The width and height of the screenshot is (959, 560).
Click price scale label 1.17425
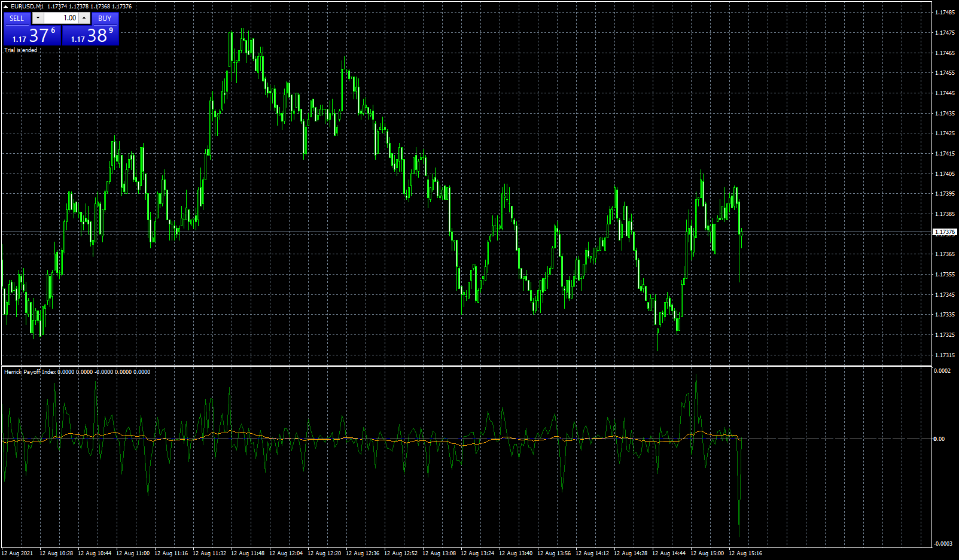(945, 133)
